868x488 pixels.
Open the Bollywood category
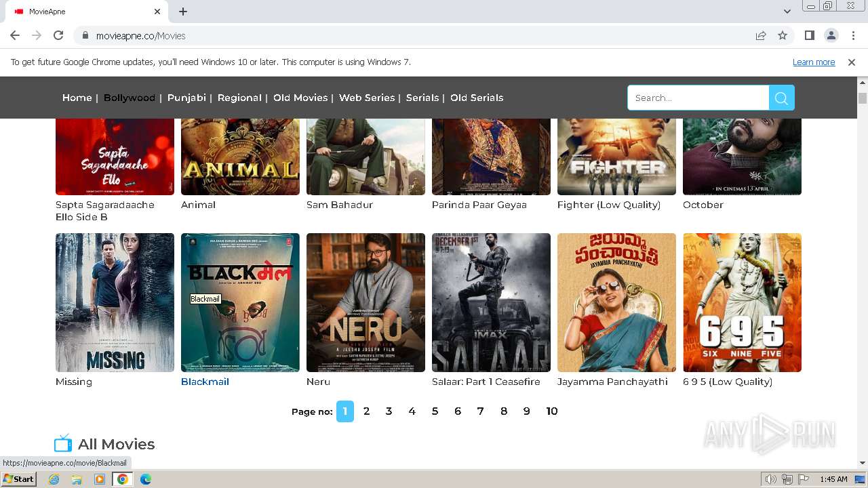130,98
